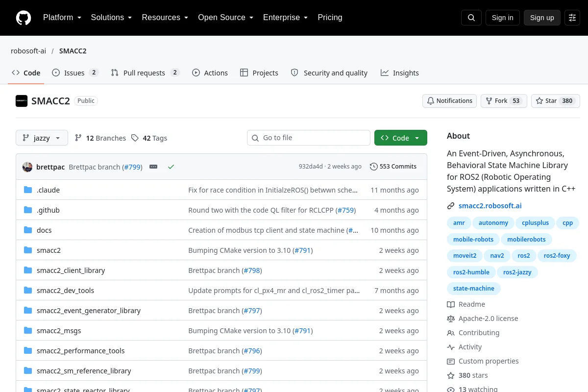
Task: Click the Sign up button
Action: click(x=542, y=18)
